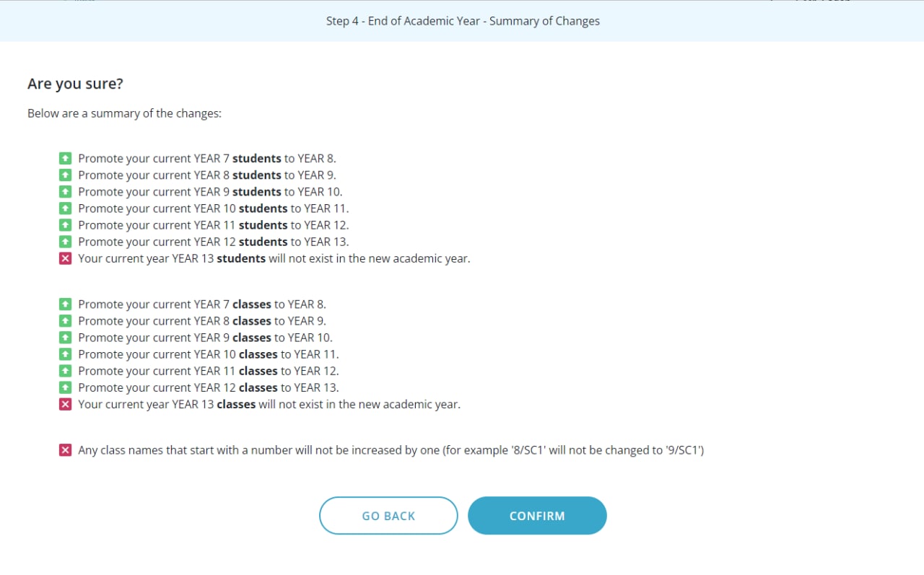The width and height of the screenshot is (924, 575).
Task: Click red X icon for YEAR 13 students
Action: (x=65, y=258)
